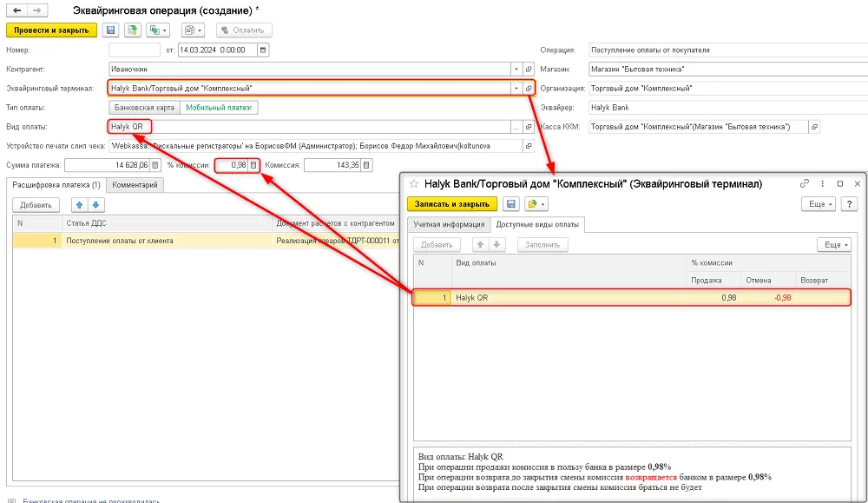The height and width of the screenshot is (503, 868).
Task: Click Записать и закрыть button
Action: [452, 204]
